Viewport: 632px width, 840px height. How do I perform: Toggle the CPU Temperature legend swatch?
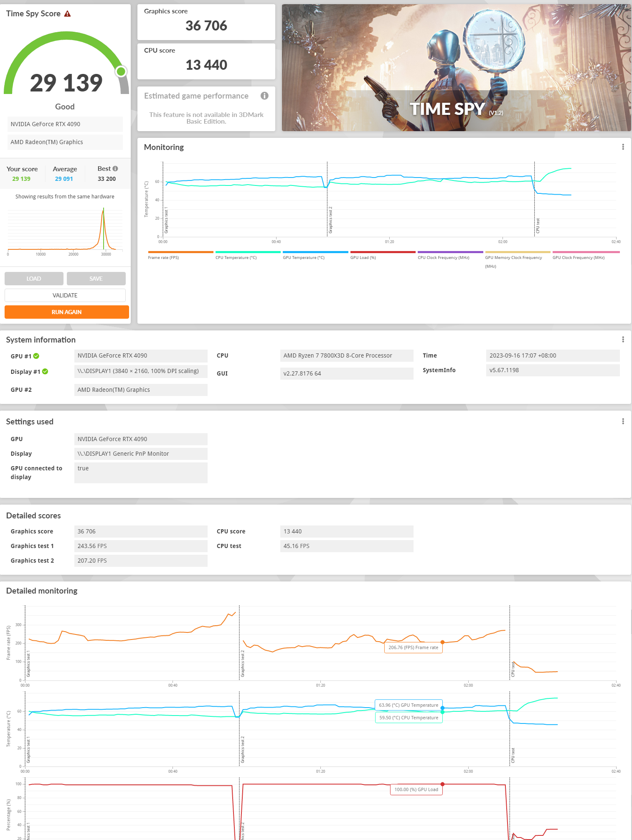(248, 252)
